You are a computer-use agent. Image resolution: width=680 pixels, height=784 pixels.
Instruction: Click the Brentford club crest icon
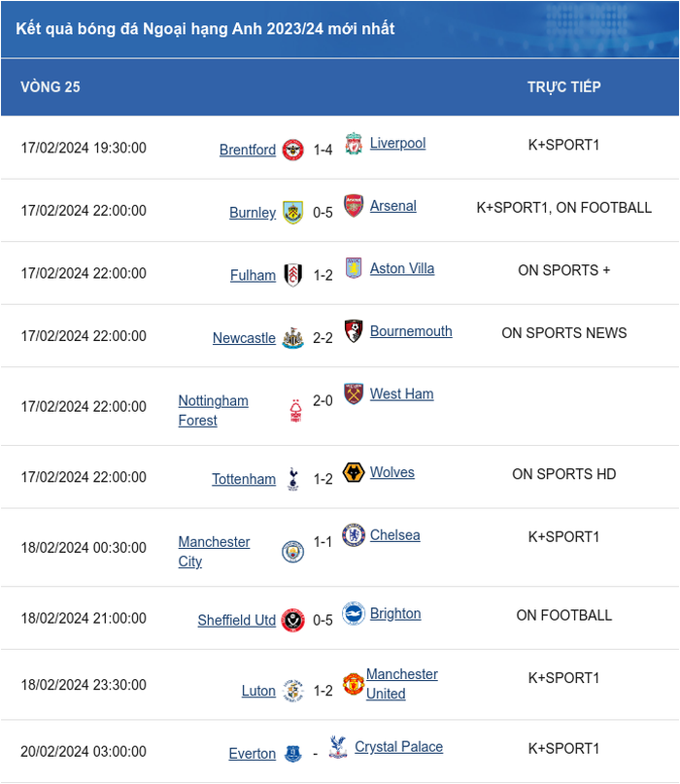point(293,150)
